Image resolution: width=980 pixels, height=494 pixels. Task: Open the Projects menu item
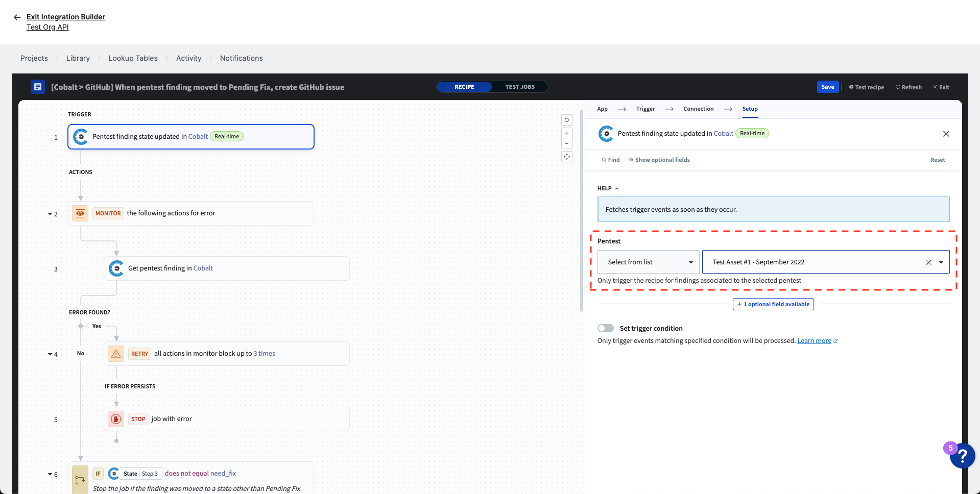pos(34,58)
